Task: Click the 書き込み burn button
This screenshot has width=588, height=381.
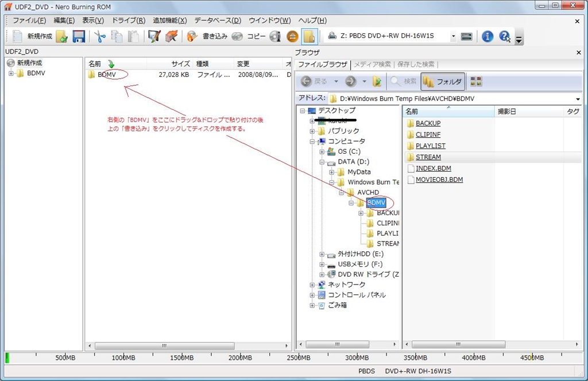Action: pyautogui.click(x=207, y=36)
